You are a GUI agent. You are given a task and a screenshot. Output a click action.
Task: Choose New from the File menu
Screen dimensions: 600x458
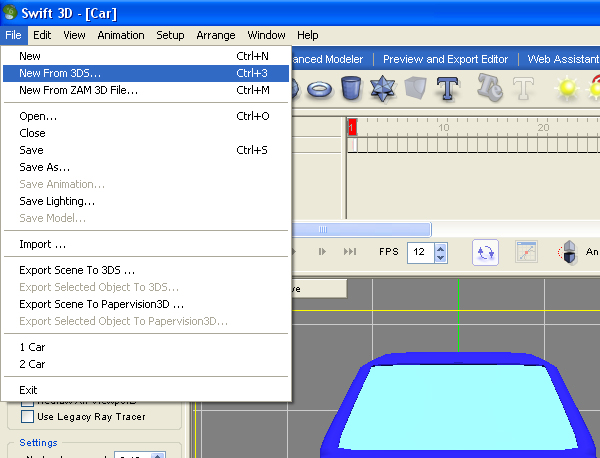(x=146, y=56)
